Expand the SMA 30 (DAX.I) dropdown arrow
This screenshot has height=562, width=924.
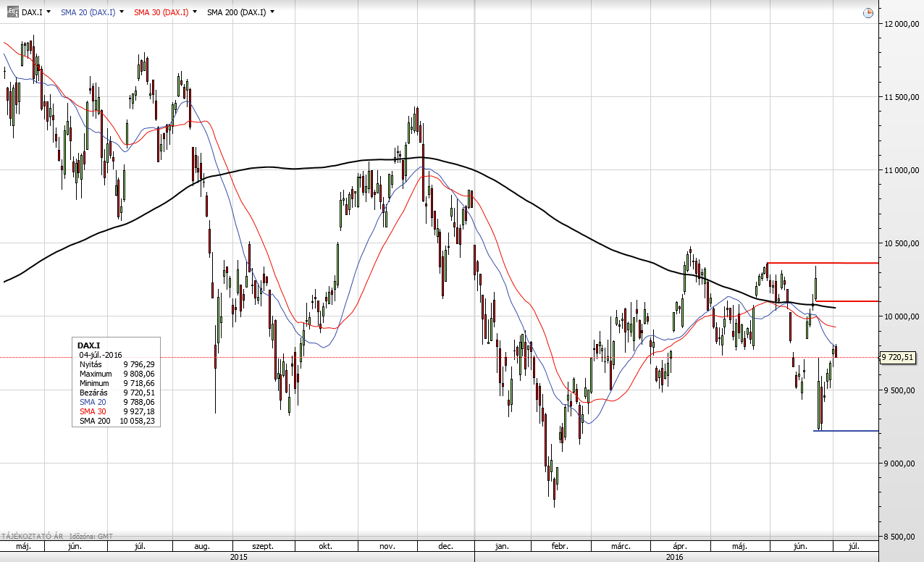(x=195, y=12)
